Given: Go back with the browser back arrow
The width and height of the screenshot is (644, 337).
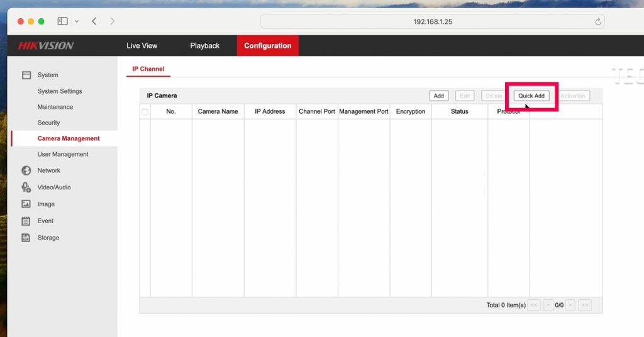Looking at the screenshot, I should pos(94,21).
